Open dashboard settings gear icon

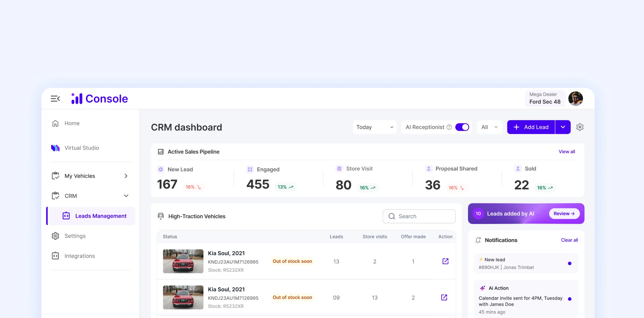580,127
